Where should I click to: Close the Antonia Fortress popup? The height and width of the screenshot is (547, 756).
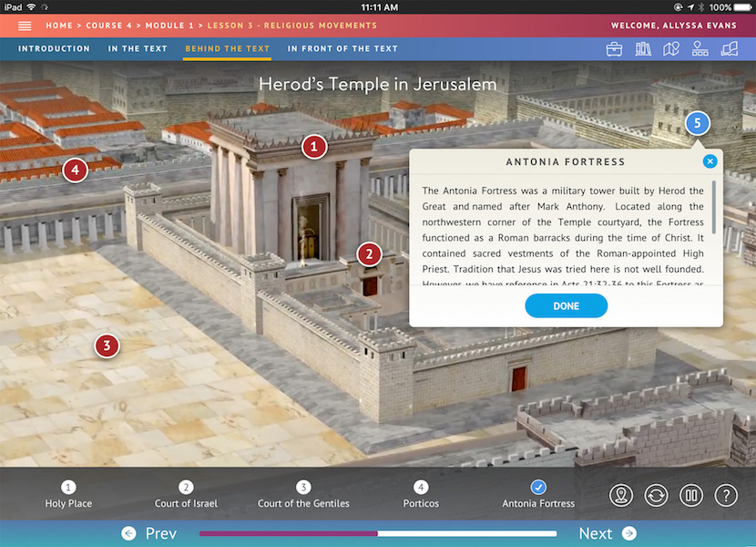tap(710, 161)
